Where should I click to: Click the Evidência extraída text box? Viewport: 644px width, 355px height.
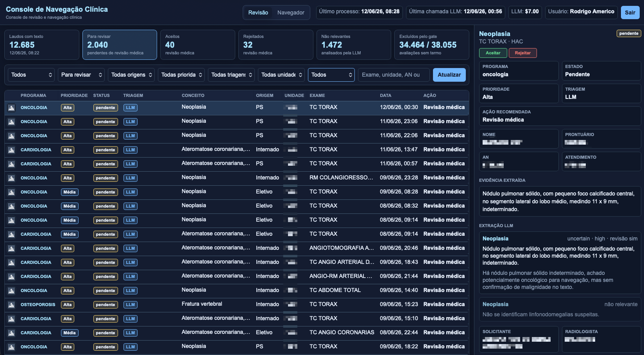pyautogui.click(x=560, y=201)
